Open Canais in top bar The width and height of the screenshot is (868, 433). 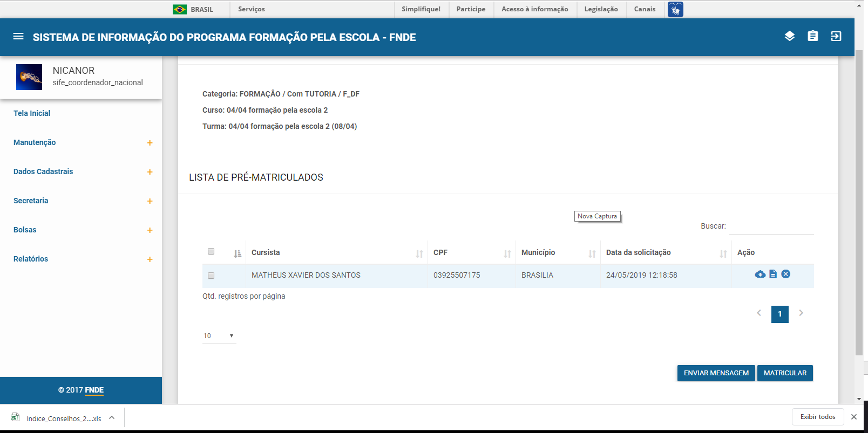645,9
